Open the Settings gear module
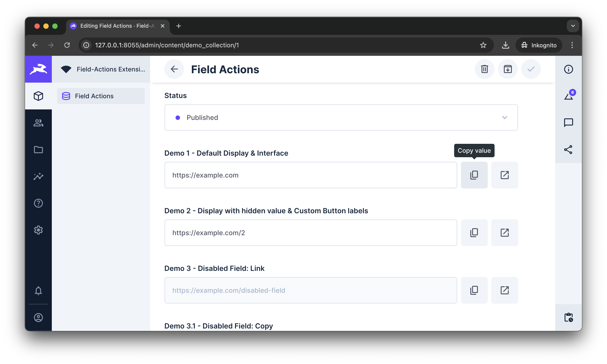 38,230
